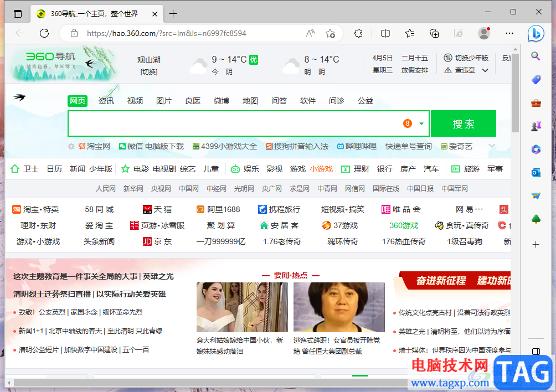The width and height of the screenshot is (556, 392).
Task: Open 放假安排 holiday schedule link
Action: [415, 70]
